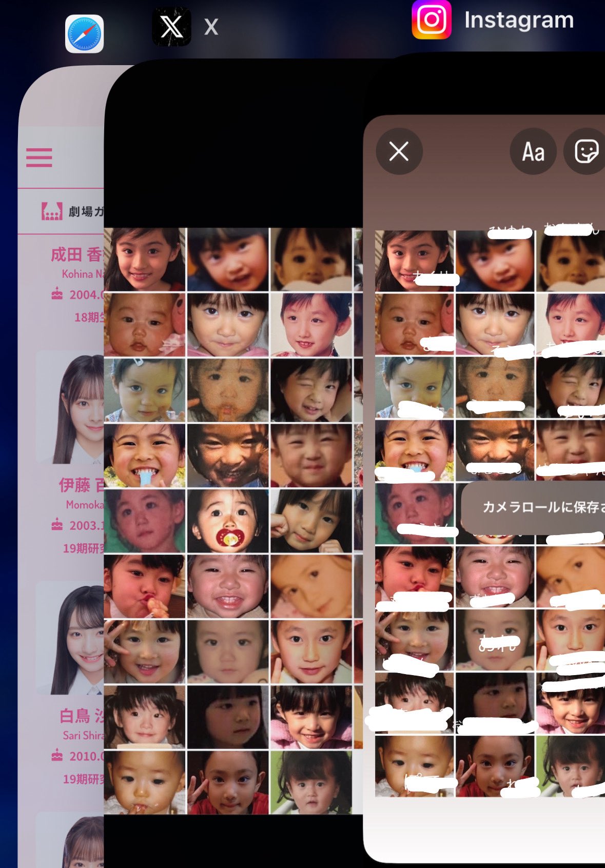This screenshot has width=605, height=868.
Task: Click the birthday cake icon beside 2010
Action: pos(57,755)
